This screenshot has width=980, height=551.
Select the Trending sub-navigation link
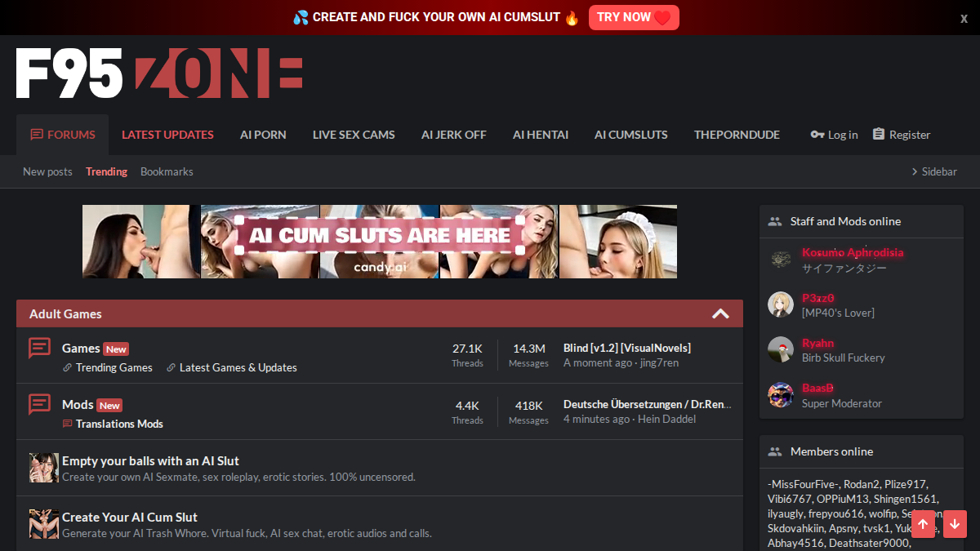coord(106,171)
